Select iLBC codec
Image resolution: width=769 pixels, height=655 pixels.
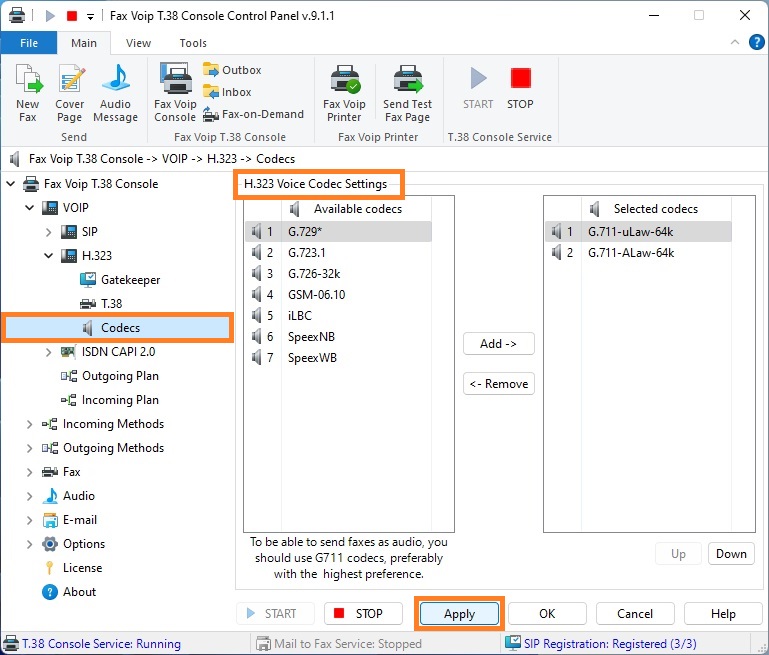338,316
